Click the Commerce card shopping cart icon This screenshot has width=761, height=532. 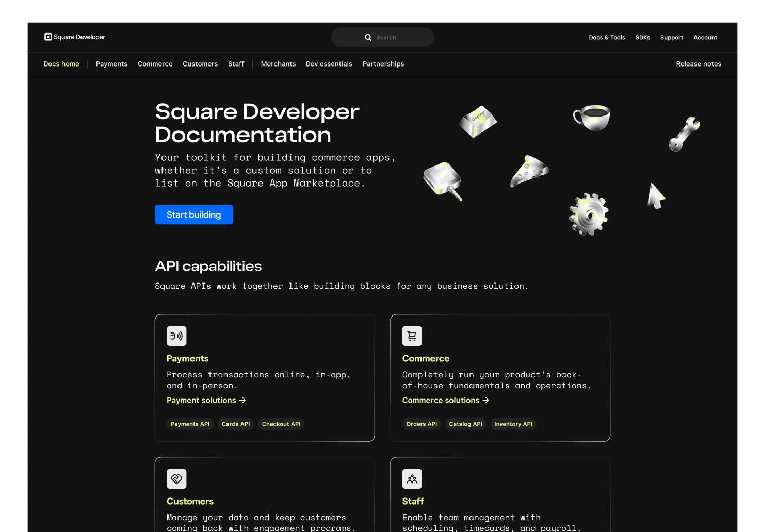coord(412,336)
